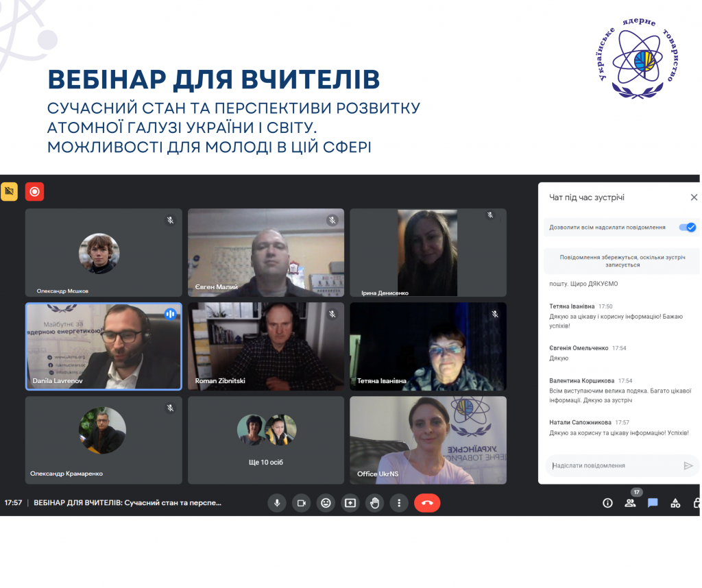Image resolution: width=702 pixels, height=588 pixels.
Task: Click the message input field in chat
Action: 614,466
